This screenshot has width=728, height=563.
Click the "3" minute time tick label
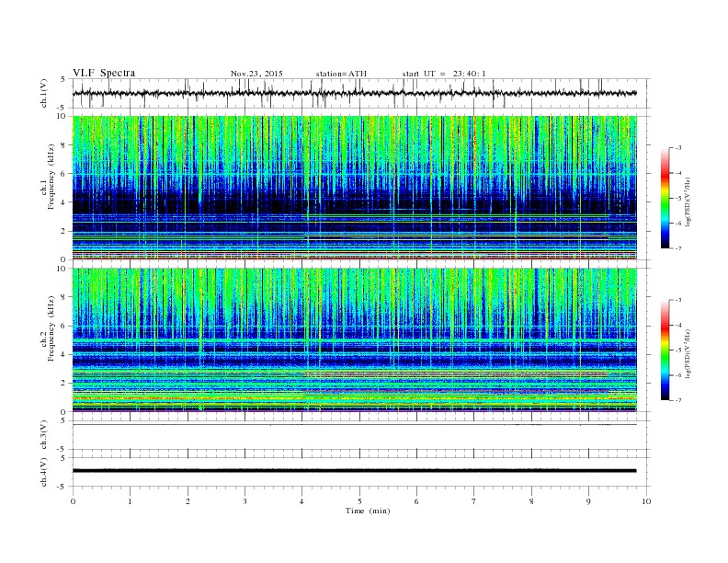coord(245,501)
